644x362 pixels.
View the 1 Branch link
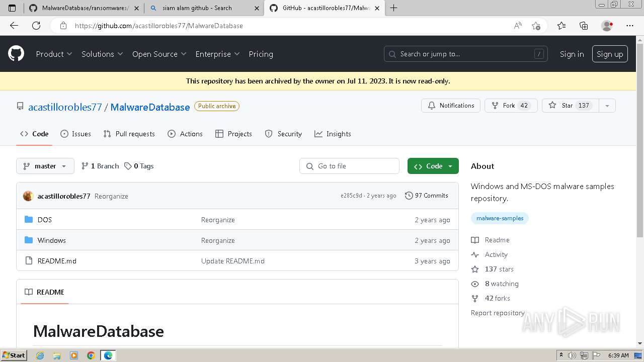(x=100, y=166)
